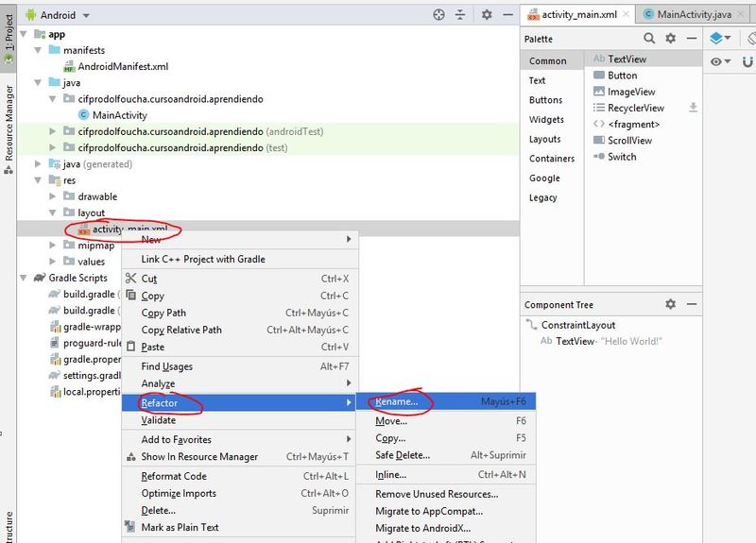Collapse the res folder

38,180
